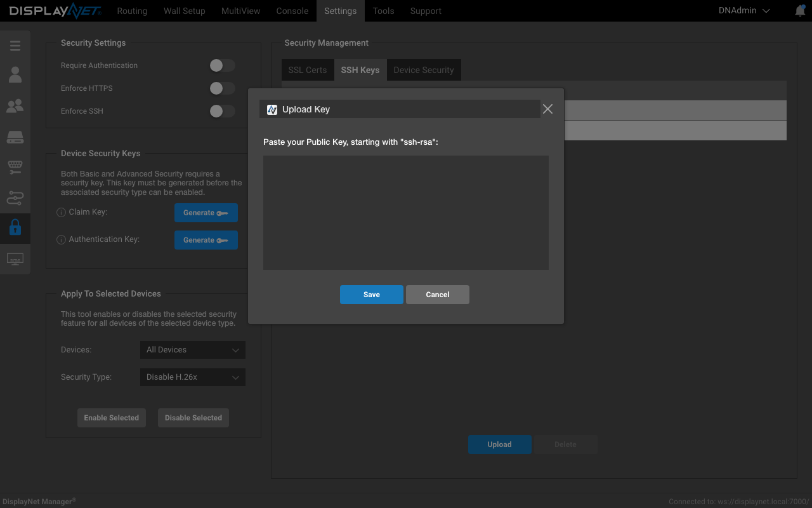Open the MultiView menu
Image resolution: width=812 pixels, height=508 pixels.
240,11
